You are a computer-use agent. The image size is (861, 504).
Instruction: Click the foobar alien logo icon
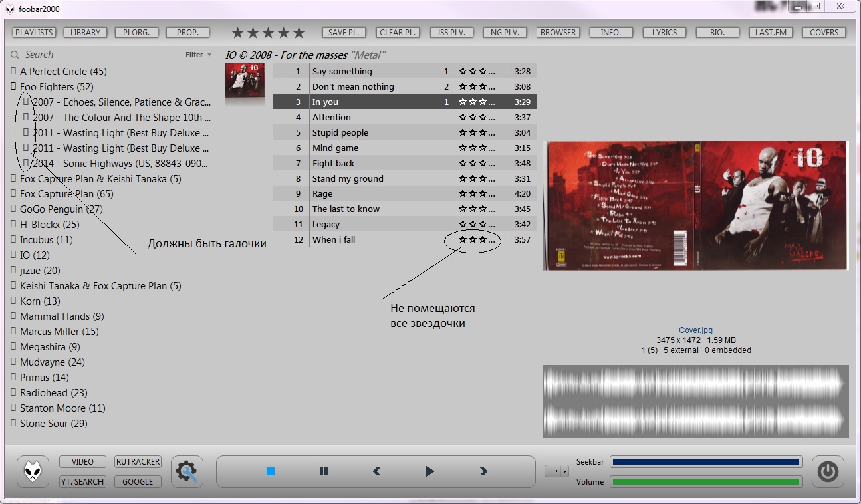pos(33,472)
